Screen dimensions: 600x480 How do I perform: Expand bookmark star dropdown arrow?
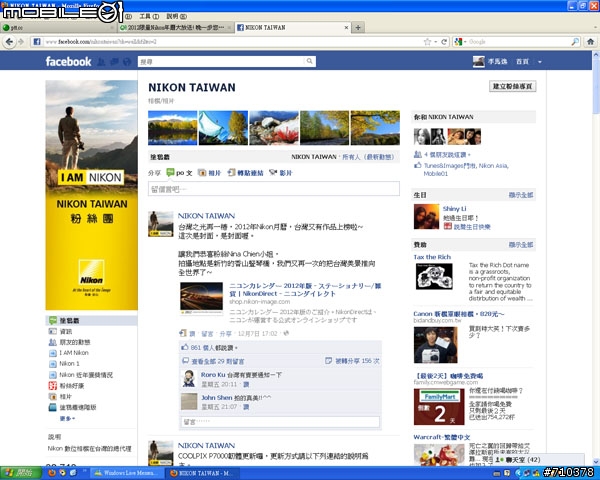[435, 42]
